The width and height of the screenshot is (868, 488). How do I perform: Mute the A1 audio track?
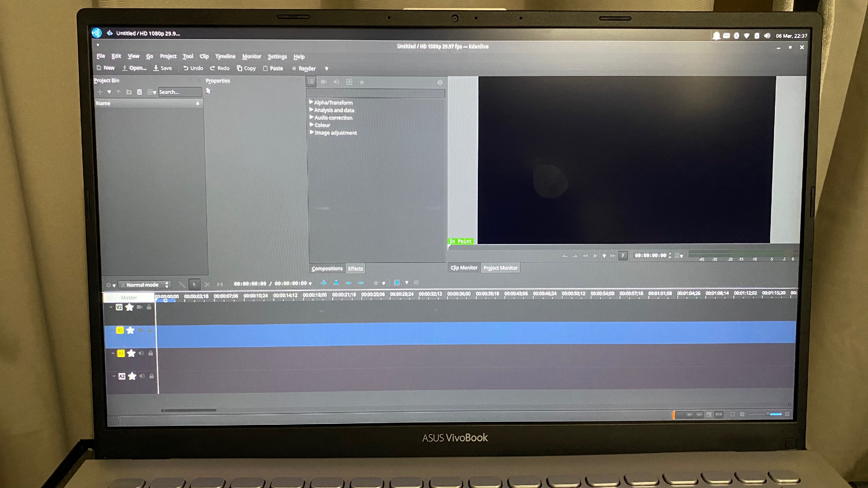[x=142, y=353]
